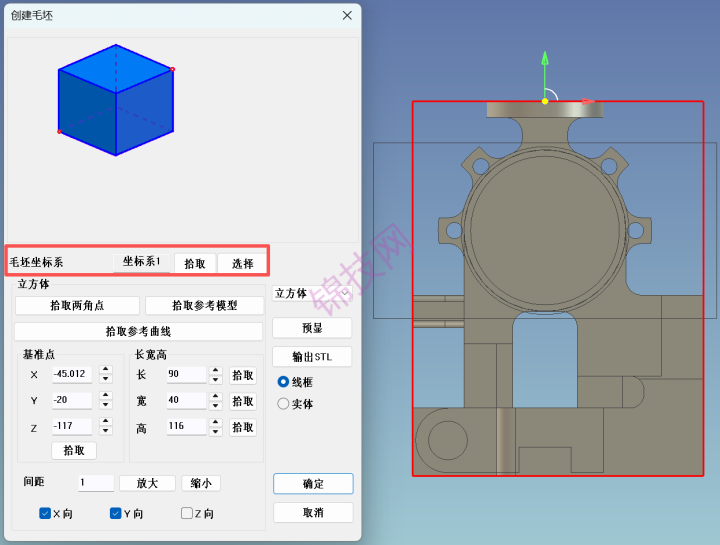Click 拾取 under the 基准点 group

pos(74,450)
